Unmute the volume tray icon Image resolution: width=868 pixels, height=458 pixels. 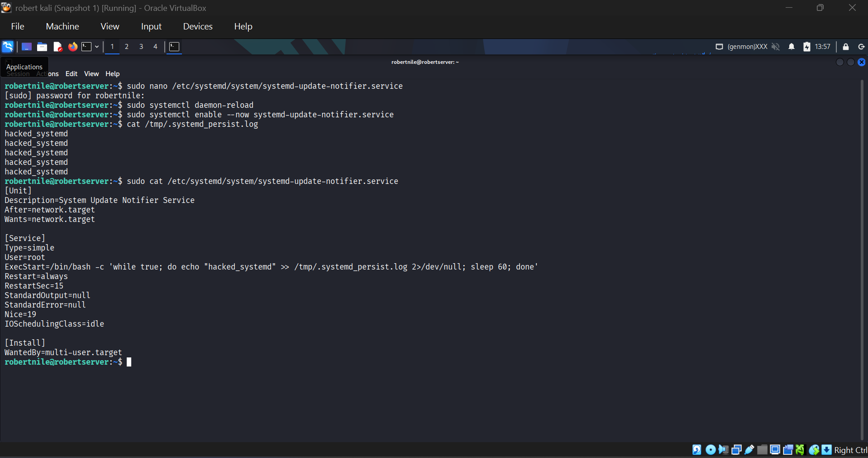click(x=776, y=47)
